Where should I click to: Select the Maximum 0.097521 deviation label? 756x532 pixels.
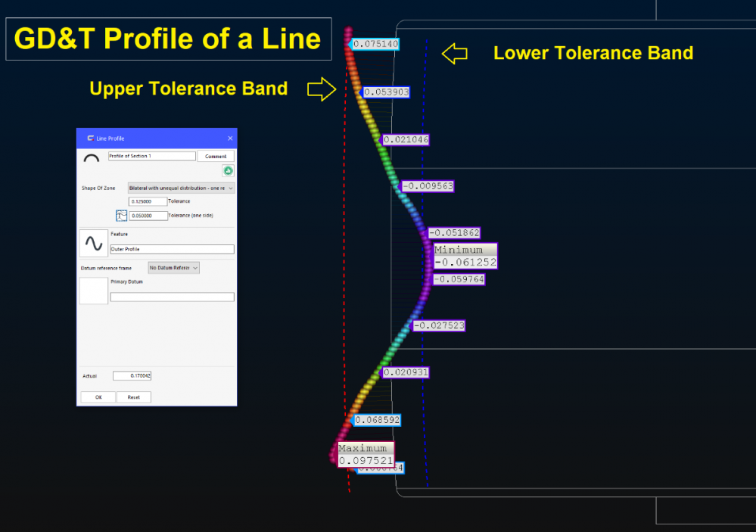tap(366, 455)
